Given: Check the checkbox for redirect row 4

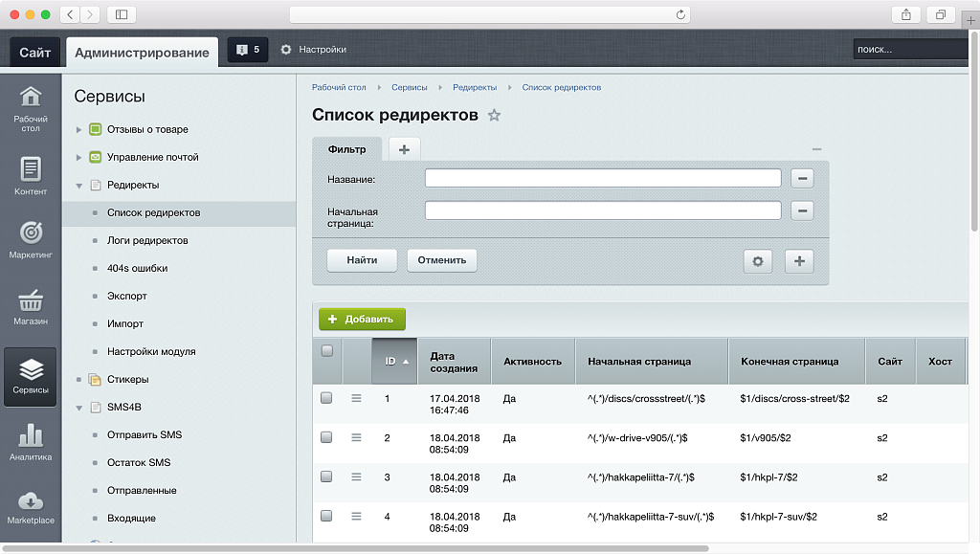Looking at the screenshot, I should tap(325, 516).
